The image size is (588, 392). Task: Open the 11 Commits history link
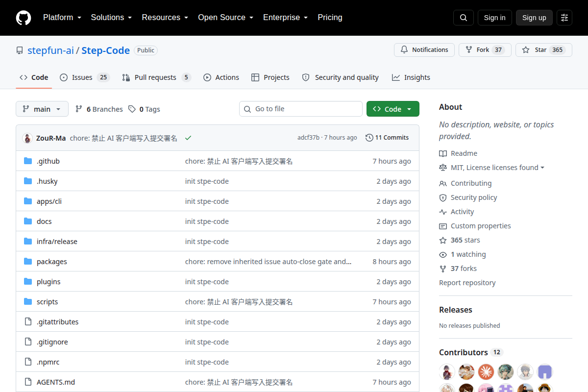tap(387, 138)
